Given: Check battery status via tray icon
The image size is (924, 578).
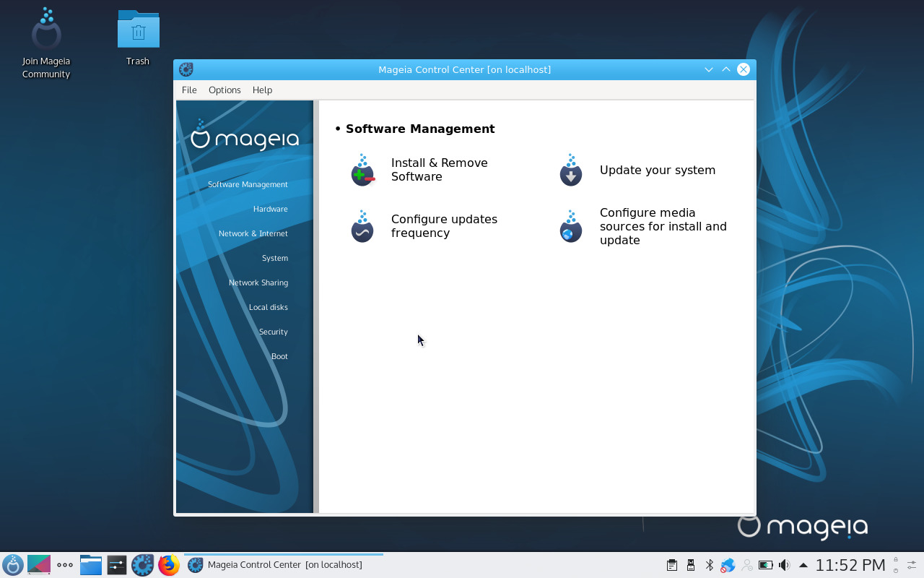Looking at the screenshot, I should tap(766, 565).
